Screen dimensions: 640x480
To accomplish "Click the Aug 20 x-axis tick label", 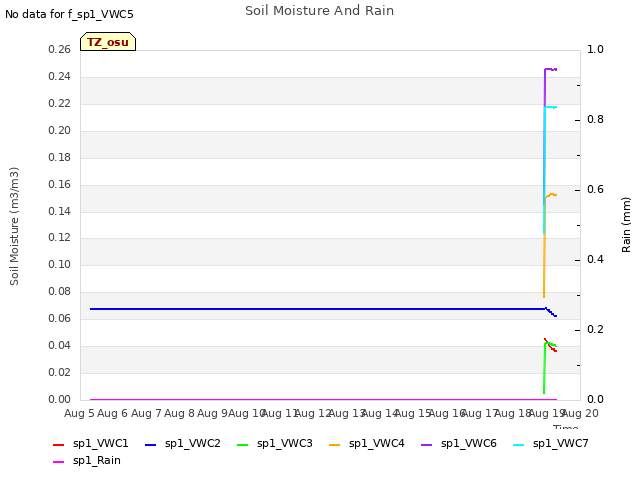I will pos(581,413).
